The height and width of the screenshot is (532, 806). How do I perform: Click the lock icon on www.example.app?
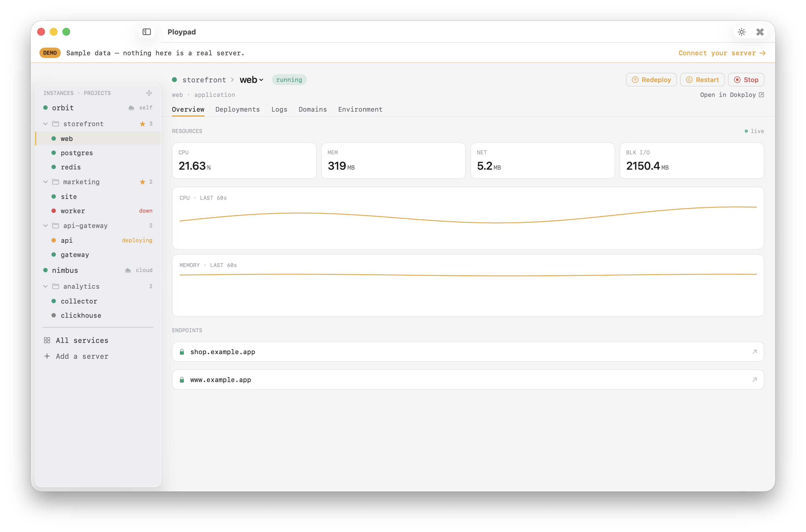[x=182, y=380]
